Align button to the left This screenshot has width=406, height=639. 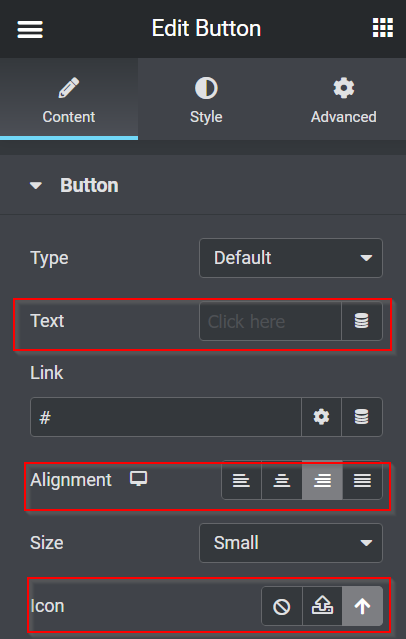coord(241,480)
